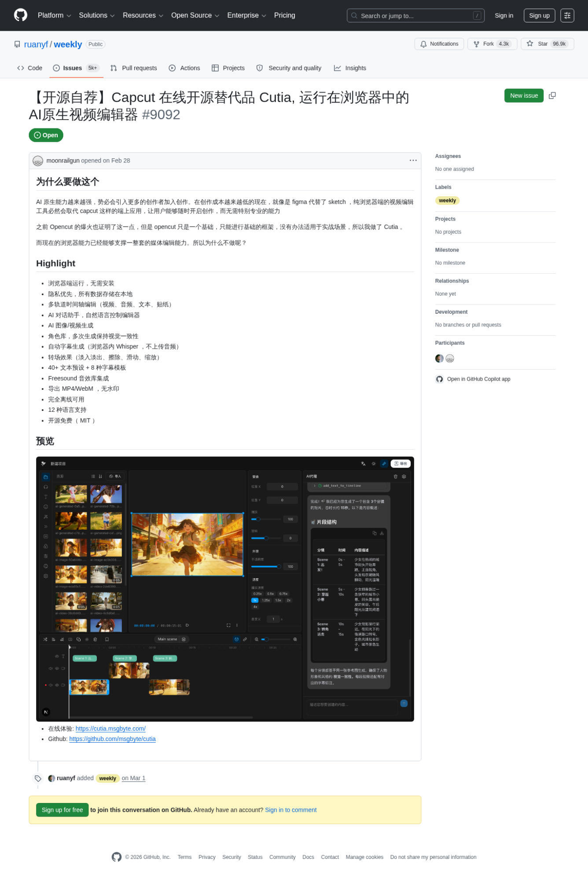Screen dimensions: 588x880
Task: Click ruanyf name in timeline event
Action: pos(66,778)
